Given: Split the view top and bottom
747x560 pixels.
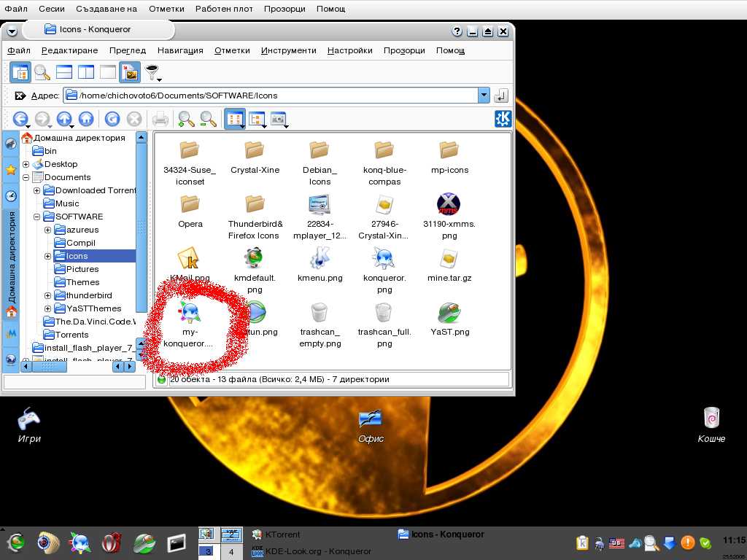Looking at the screenshot, I should tap(64, 72).
